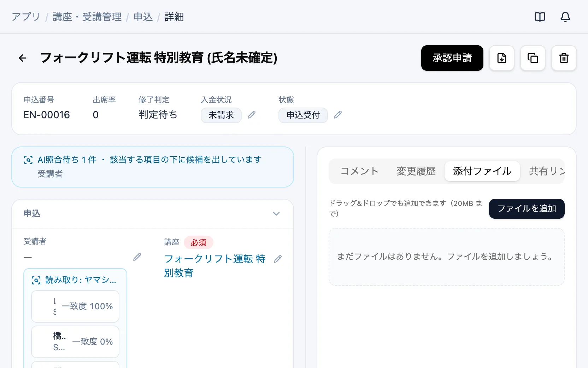This screenshot has width=588, height=368.
Task: Select the 一致度 0% candidate
Action: pyautogui.click(x=75, y=342)
